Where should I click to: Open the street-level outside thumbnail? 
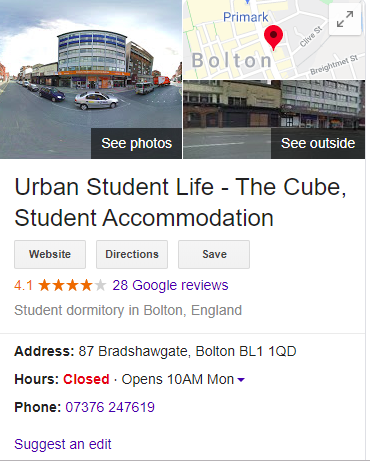tap(274, 119)
